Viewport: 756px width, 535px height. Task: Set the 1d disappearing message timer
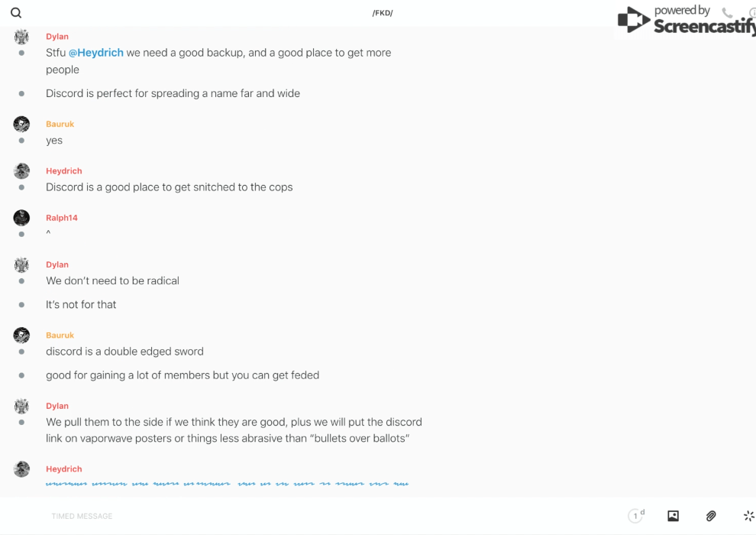point(636,516)
